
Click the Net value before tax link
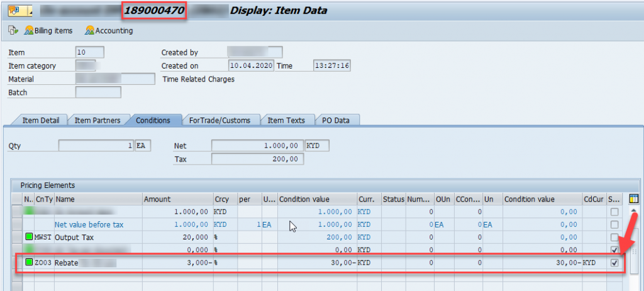click(x=89, y=224)
